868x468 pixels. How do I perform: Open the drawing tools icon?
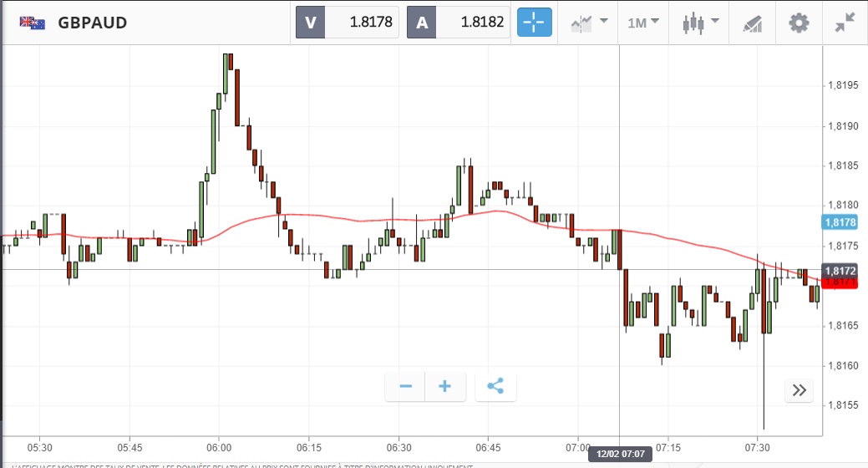click(x=753, y=23)
